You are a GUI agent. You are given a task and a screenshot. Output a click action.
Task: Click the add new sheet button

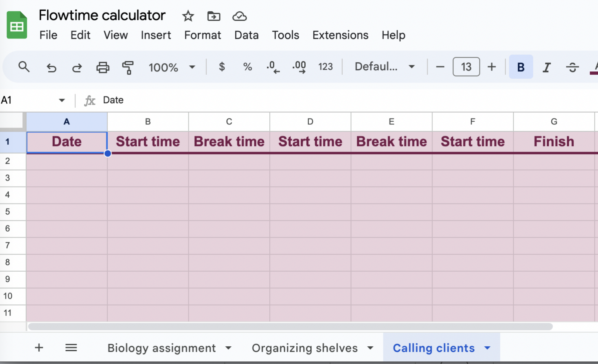[x=39, y=348]
